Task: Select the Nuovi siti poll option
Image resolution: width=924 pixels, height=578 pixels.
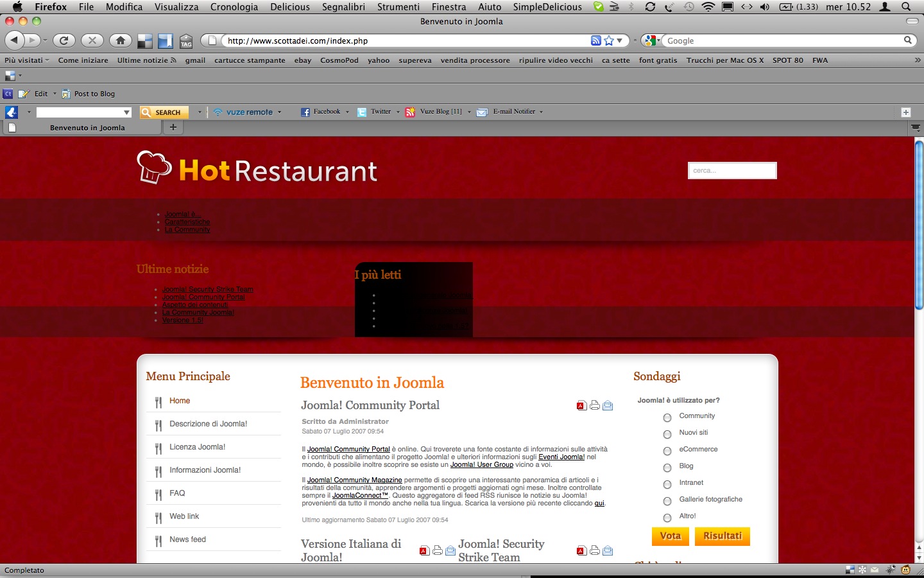Action: click(667, 434)
